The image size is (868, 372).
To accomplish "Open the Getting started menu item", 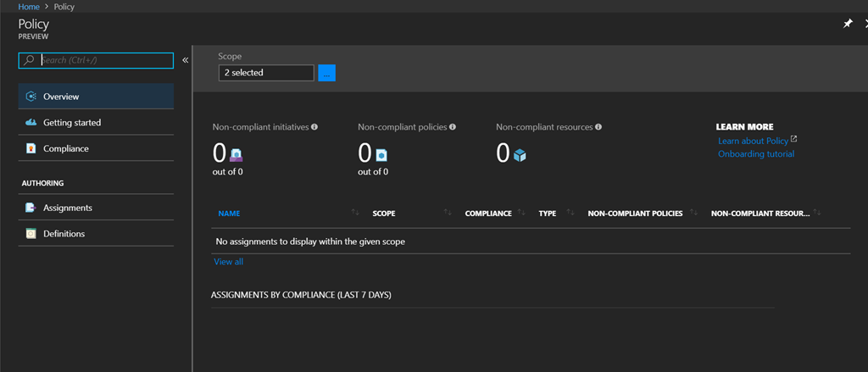I will pos(96,122).
